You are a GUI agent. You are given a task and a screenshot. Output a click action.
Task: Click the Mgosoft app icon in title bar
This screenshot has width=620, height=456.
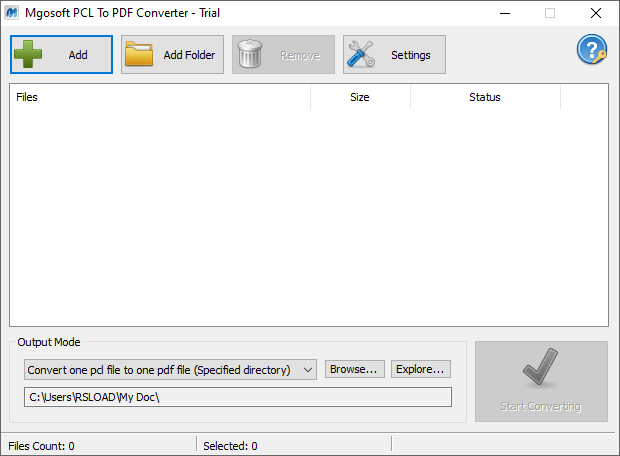click(11, 13)
